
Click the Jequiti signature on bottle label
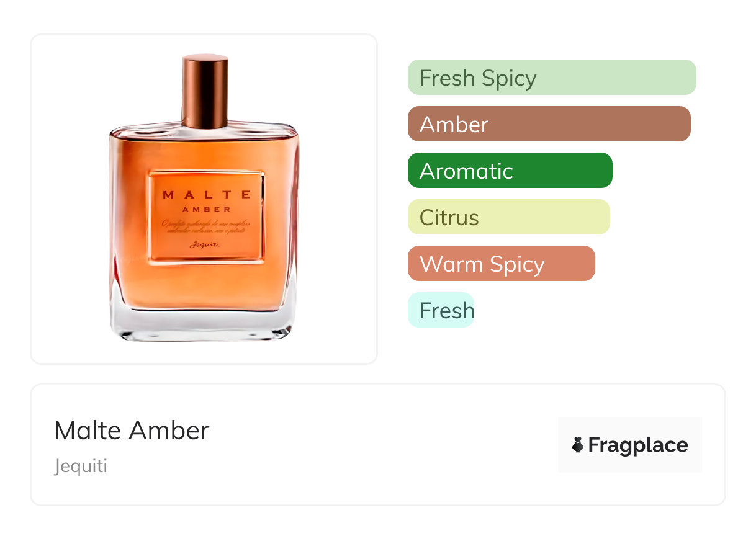(205, 244)
